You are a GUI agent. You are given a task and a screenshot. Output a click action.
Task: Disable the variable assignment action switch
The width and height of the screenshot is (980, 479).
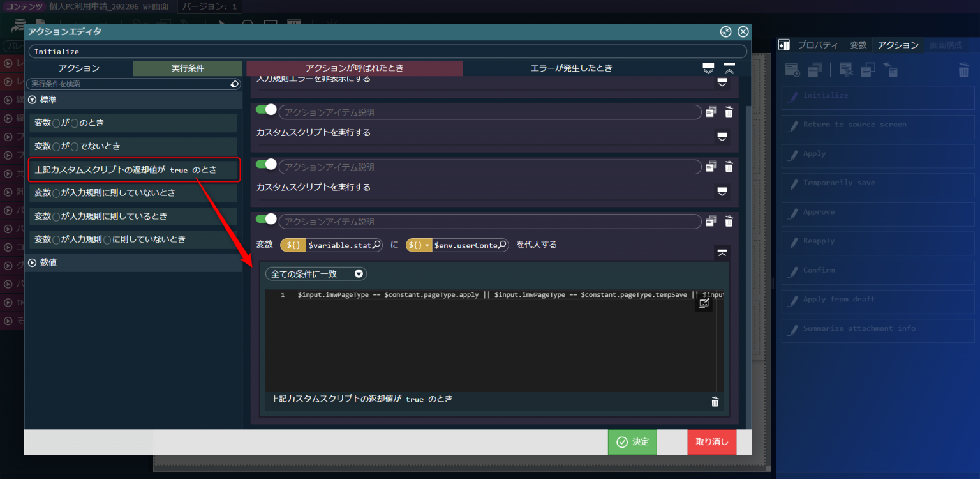coord(265,220)
